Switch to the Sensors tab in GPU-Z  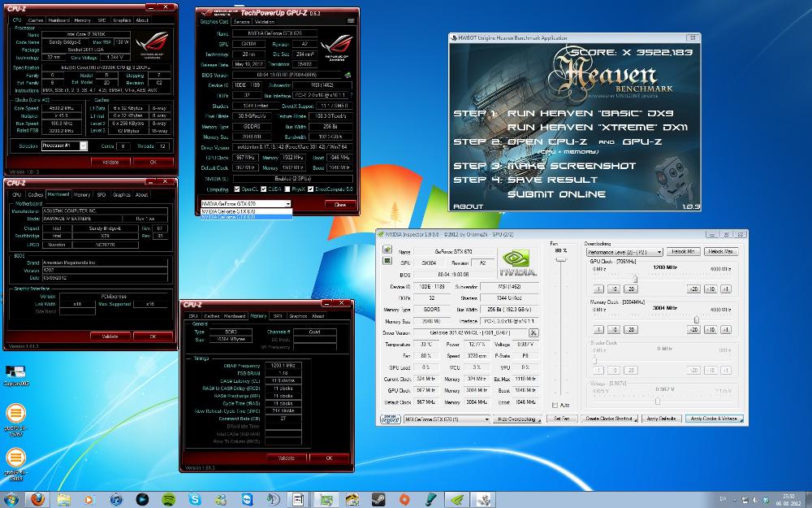point(241,22)
